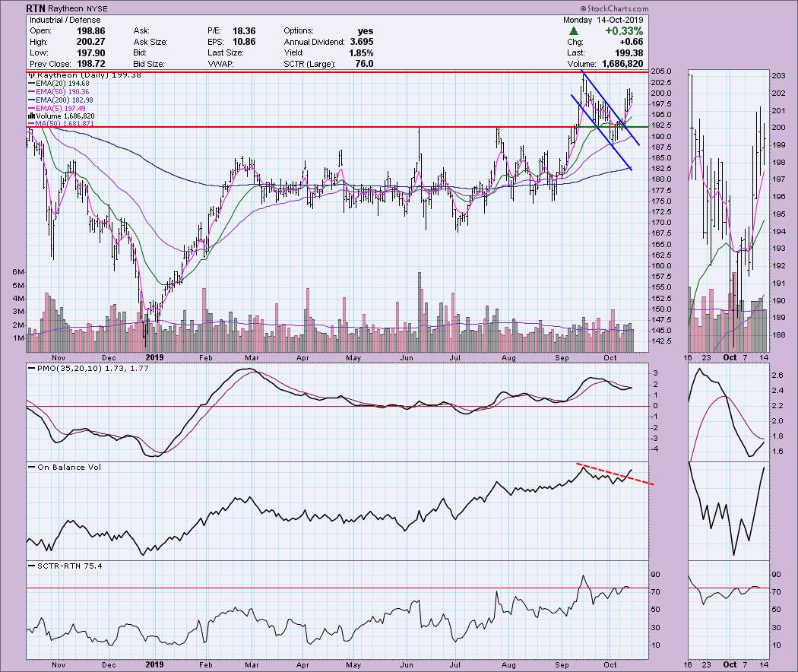Image resolution: width=798 pixels, height=672 pixels.
Task: Click the green up-triangle price change indicator
Action: (x=574, y=31)
